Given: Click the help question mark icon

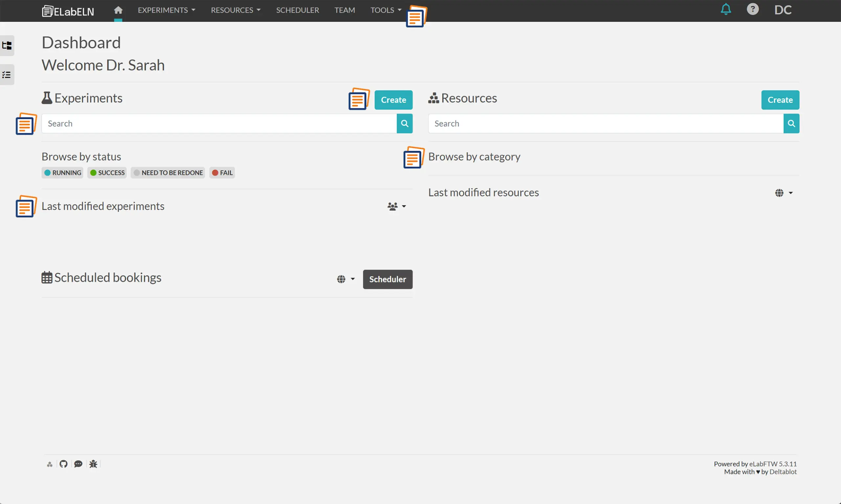Looking at the screenshot, I should click(752, 10).
